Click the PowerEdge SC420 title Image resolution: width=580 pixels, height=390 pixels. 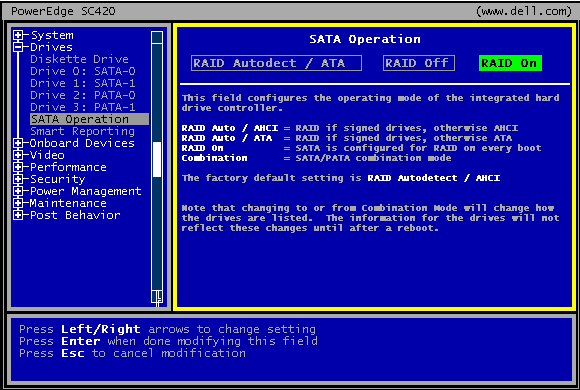(63, 11)
